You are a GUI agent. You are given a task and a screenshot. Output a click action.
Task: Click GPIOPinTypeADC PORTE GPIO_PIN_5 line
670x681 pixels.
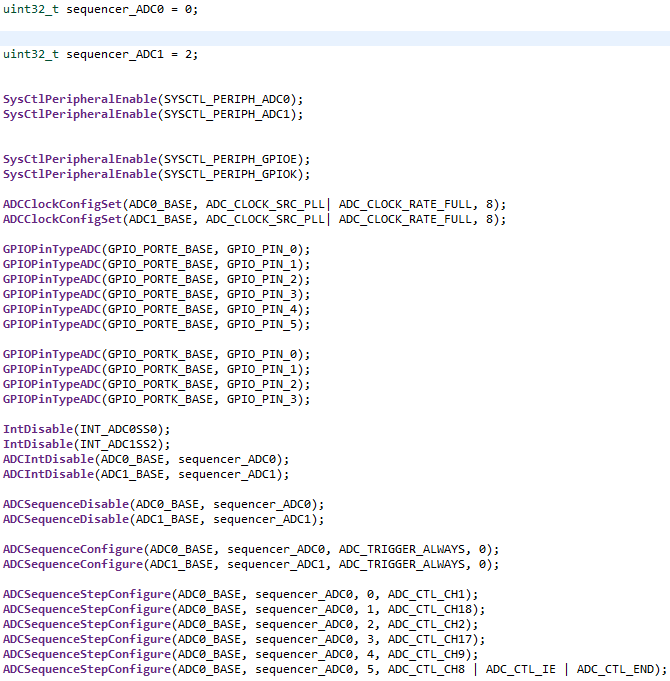(156, 324)
